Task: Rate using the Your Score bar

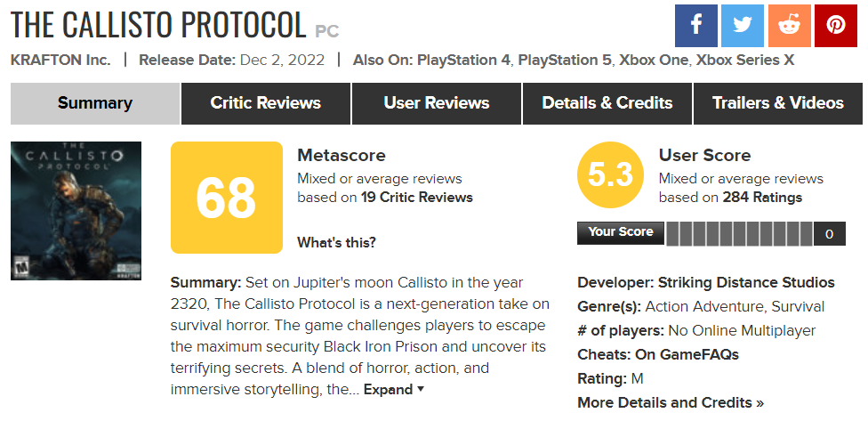Action: click(740, 234)
